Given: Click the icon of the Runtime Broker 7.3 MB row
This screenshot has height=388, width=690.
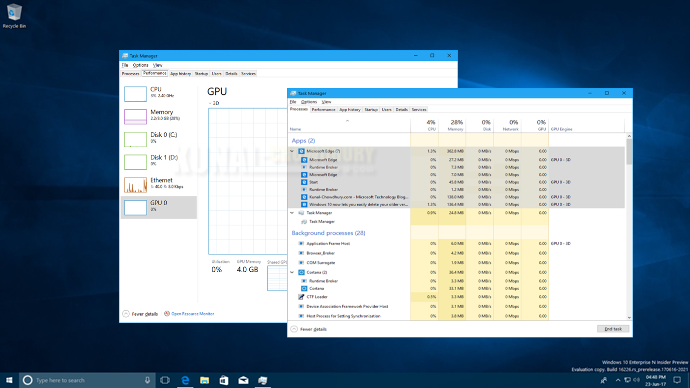Looking at the screenshot, I should click(304, 167).
